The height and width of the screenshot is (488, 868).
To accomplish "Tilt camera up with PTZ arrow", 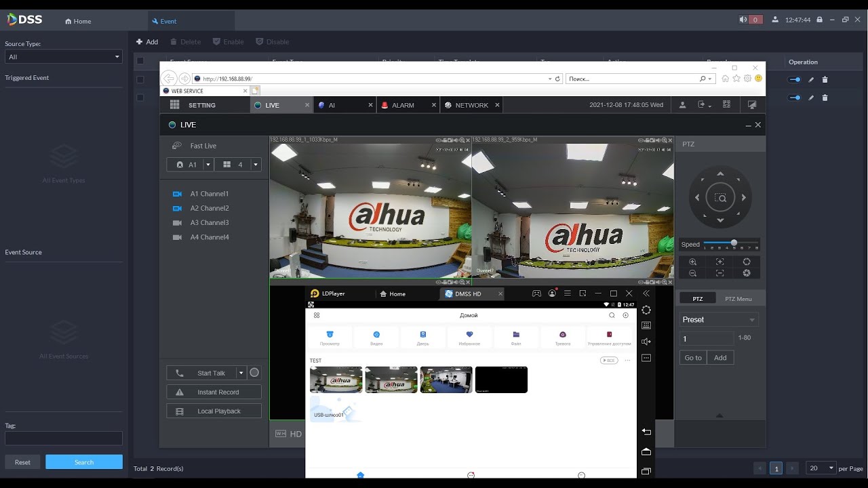I will 720,174.
